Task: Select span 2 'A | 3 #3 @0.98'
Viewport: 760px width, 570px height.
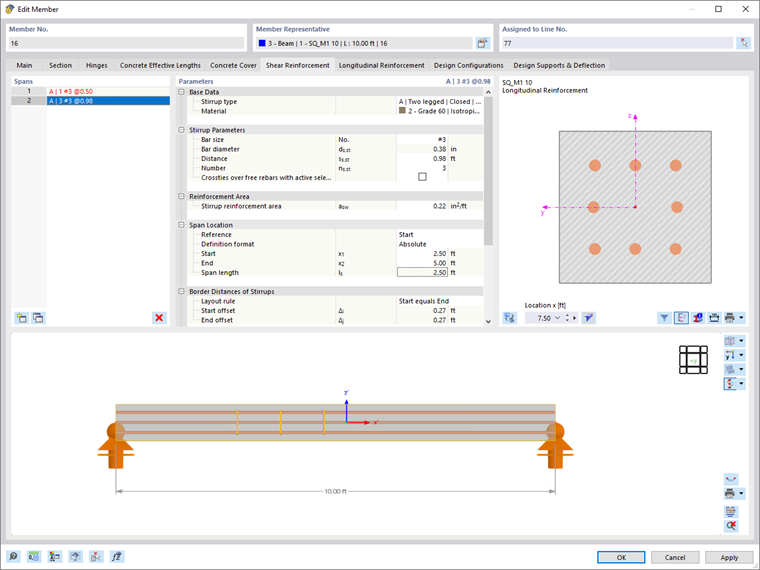Action: click(91, 101)
